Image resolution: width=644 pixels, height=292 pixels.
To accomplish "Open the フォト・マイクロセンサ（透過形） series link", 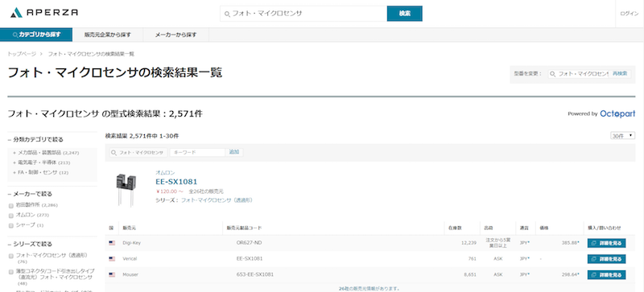I will pyautogui.click(x=217, y=200).
